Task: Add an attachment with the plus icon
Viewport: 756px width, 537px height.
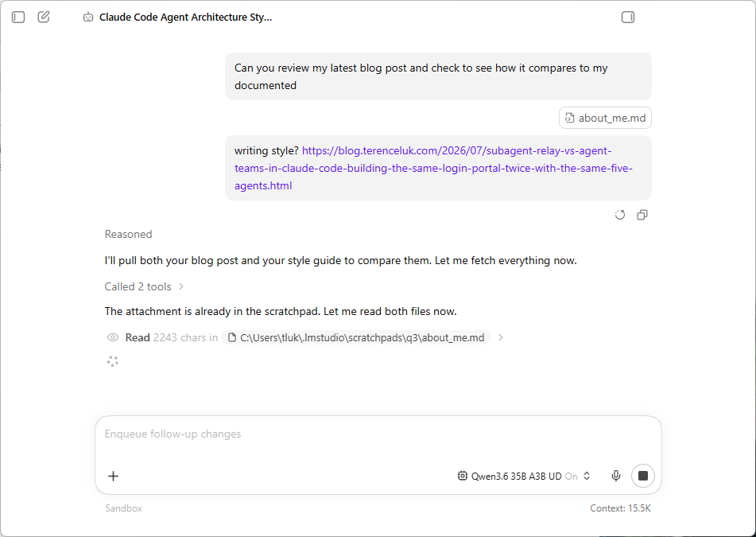Action: pyautogui.click(x=114, y=477)
